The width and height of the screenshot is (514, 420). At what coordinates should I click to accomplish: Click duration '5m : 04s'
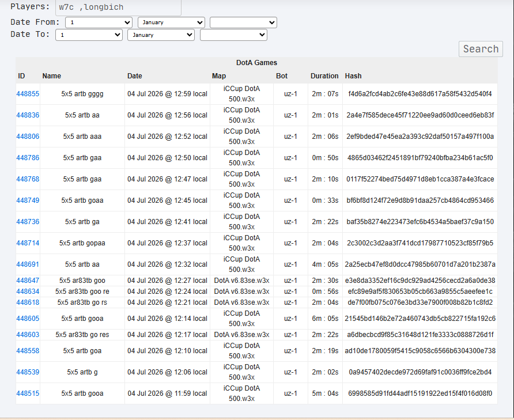pos(325,393)
